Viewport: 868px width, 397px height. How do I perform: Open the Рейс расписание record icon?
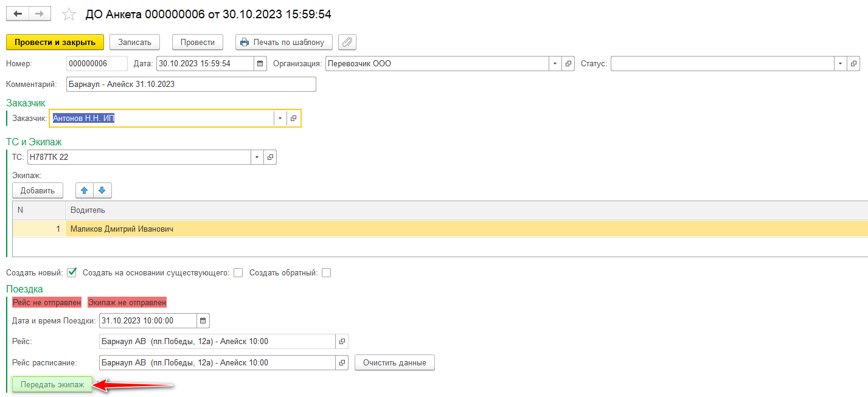342,363
